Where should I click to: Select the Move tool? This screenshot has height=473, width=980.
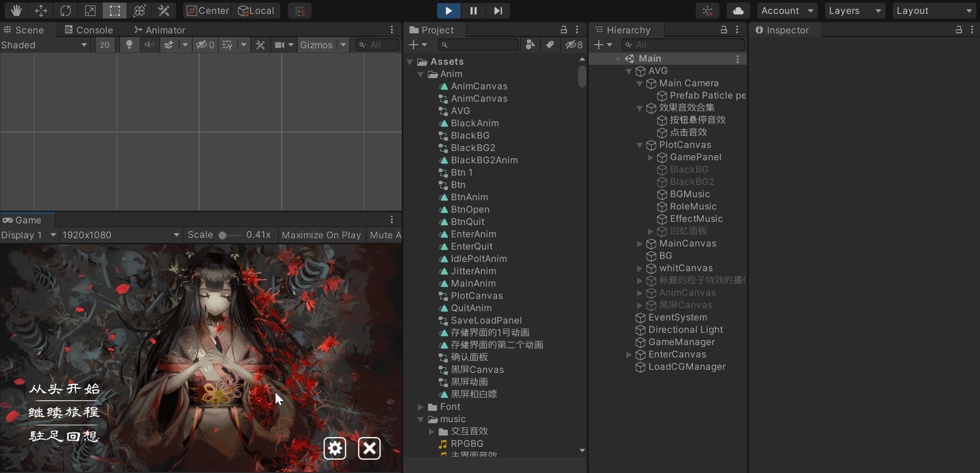coord(41,10)
